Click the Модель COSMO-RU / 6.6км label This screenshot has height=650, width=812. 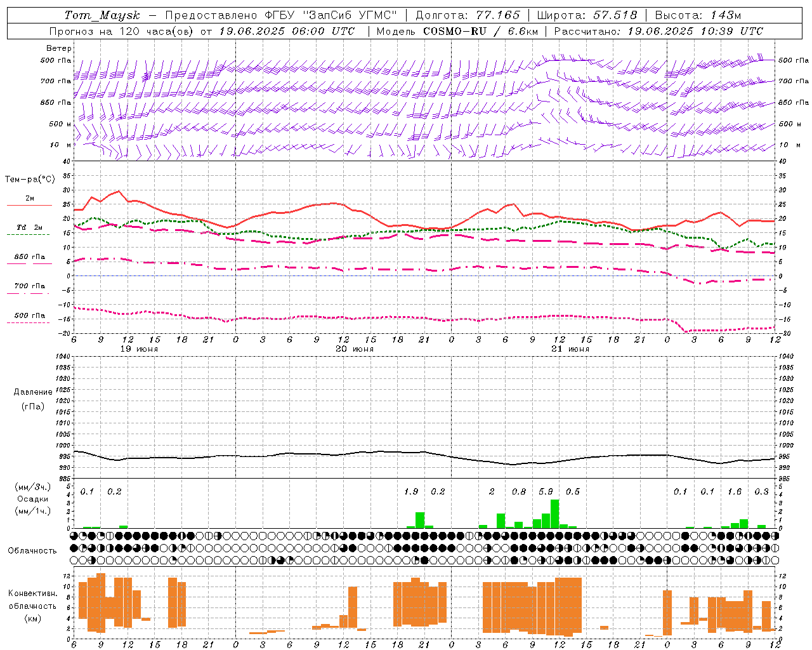tap(457, 31)
